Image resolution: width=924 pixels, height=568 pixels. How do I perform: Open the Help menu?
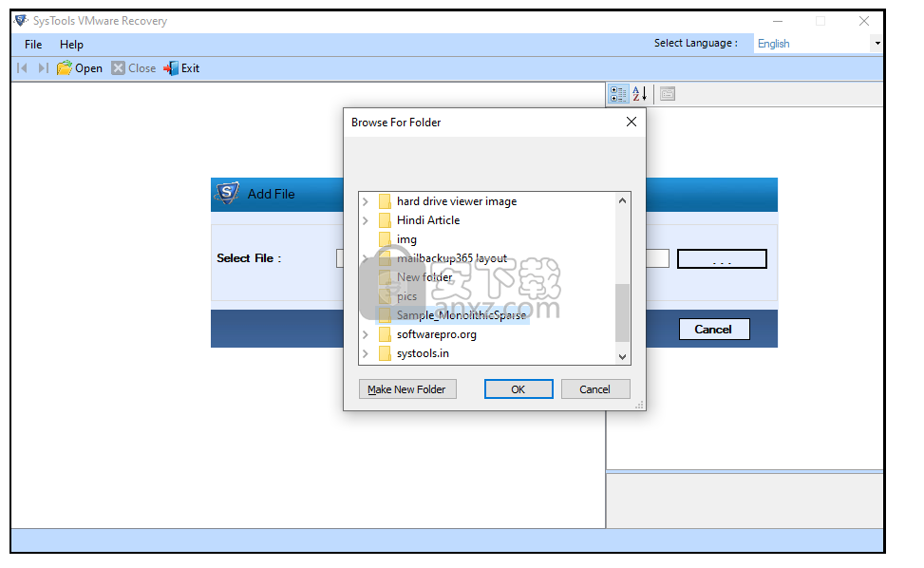[71, 45]
